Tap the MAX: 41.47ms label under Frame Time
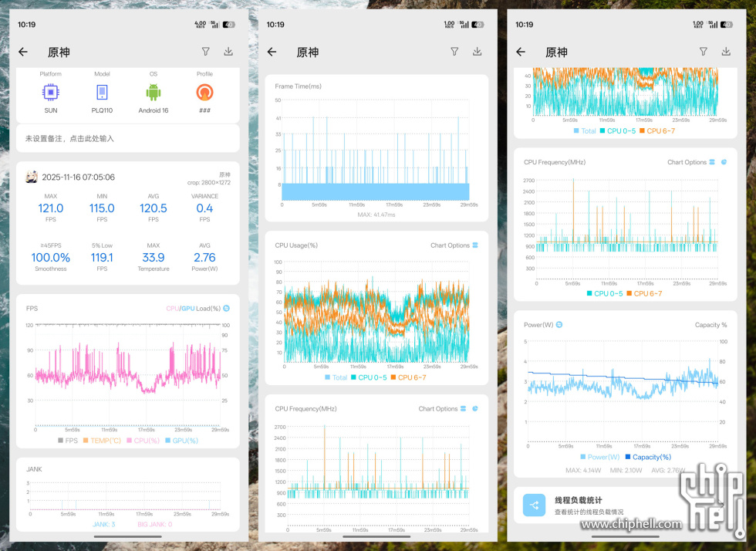This screenshot has width=756, height=551. [376, 215]
